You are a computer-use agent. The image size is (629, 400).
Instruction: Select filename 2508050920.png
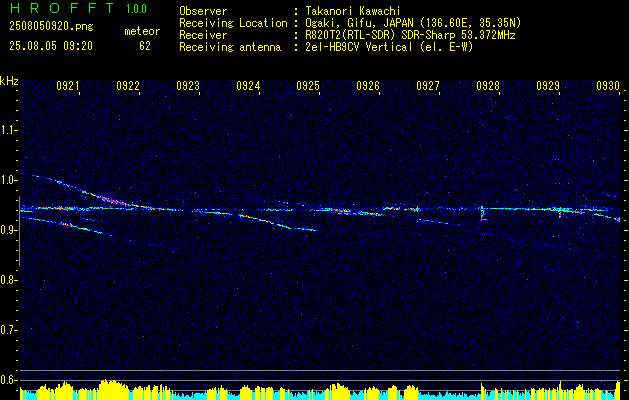pos(51,27)
